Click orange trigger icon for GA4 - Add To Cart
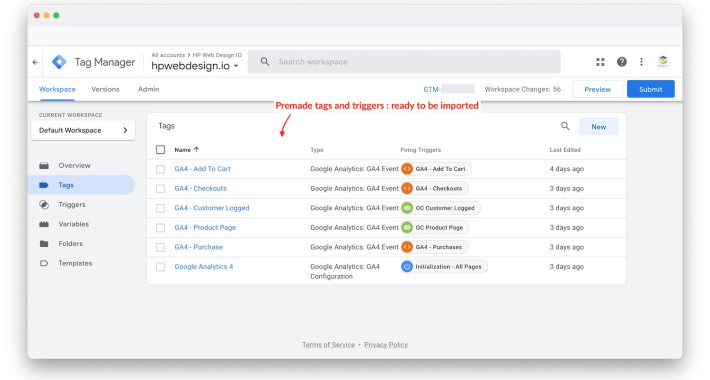 tap(407, 169)
